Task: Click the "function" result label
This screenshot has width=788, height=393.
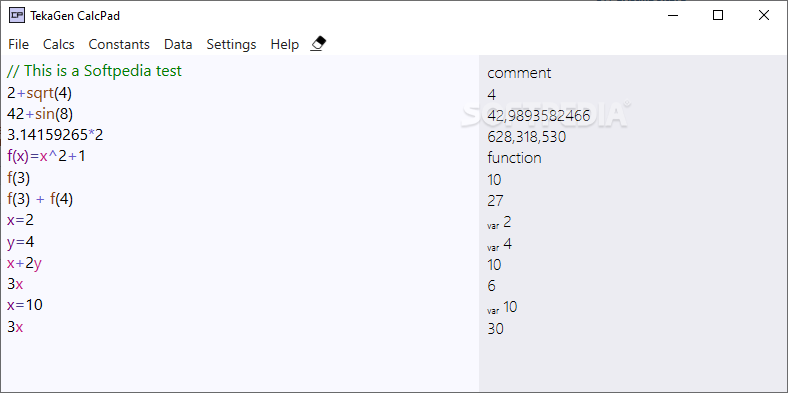Action: pyautogui.click(x=514, y=158)
